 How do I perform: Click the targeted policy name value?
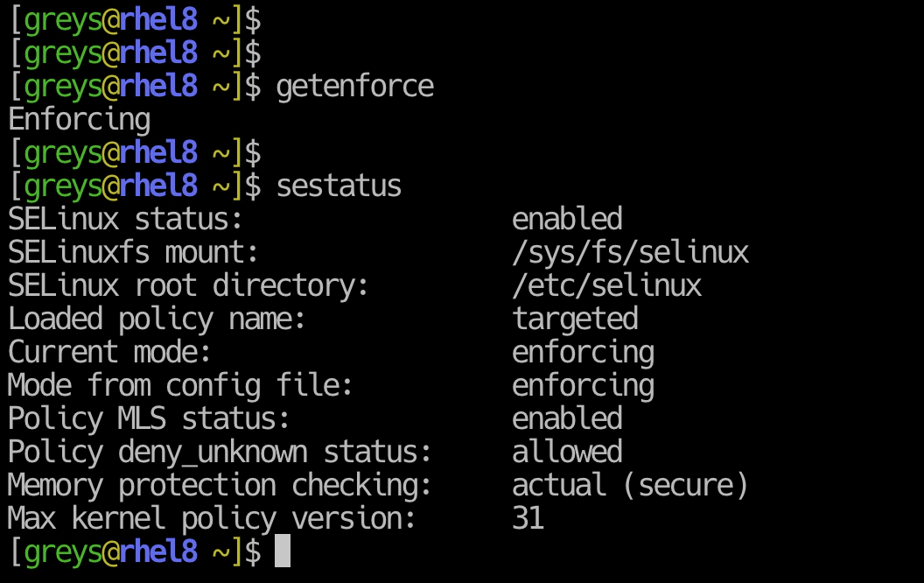pos(575,320)
